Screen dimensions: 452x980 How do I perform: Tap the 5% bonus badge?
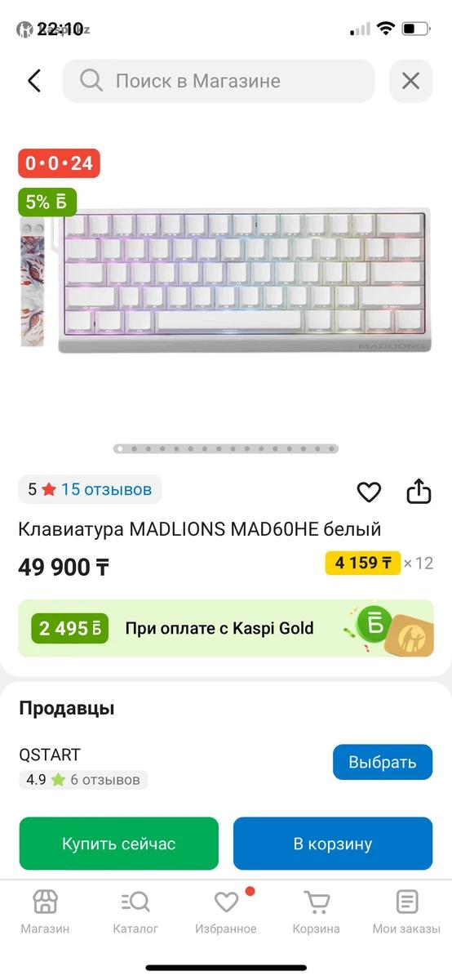click(47, 202)
